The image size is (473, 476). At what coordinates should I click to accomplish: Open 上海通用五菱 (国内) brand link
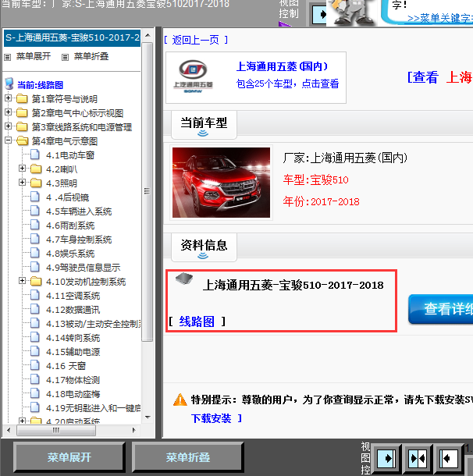coord(282,66)
